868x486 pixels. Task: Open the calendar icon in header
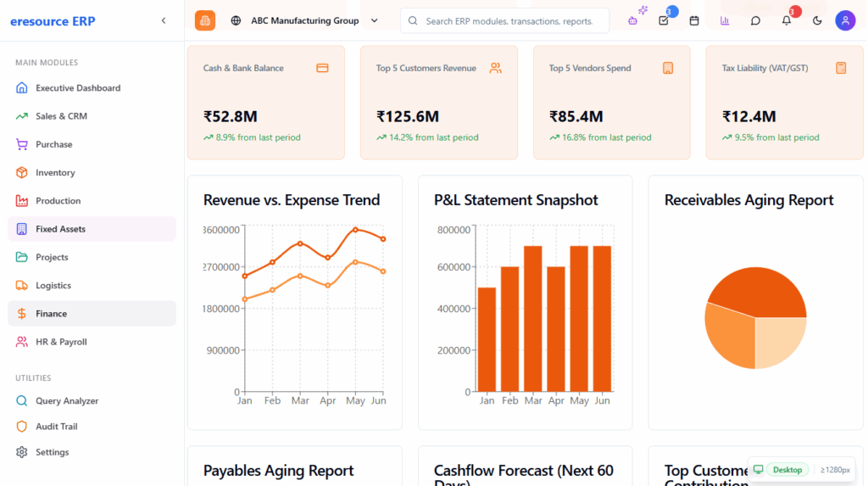[694, 20]
